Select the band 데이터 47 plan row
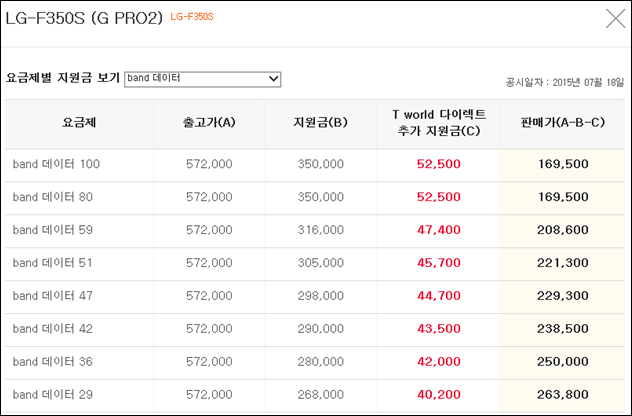 tap(315, 296)
